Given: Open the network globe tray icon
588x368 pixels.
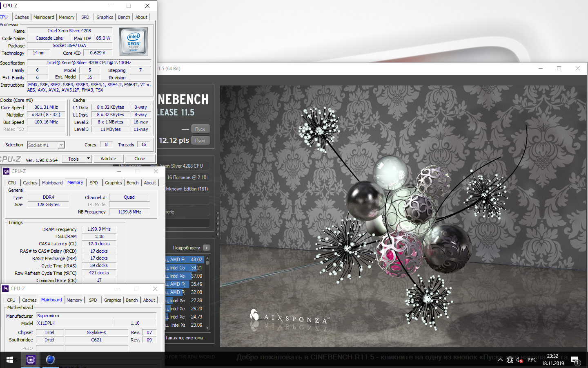Looking at the screenshot, I should [510, 360].
